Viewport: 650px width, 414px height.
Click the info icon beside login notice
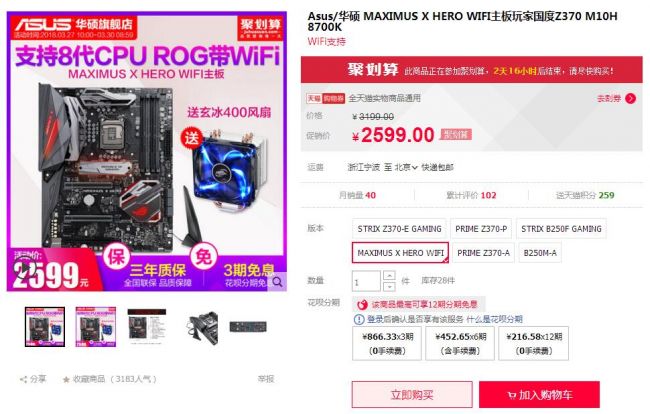(358, 319)
